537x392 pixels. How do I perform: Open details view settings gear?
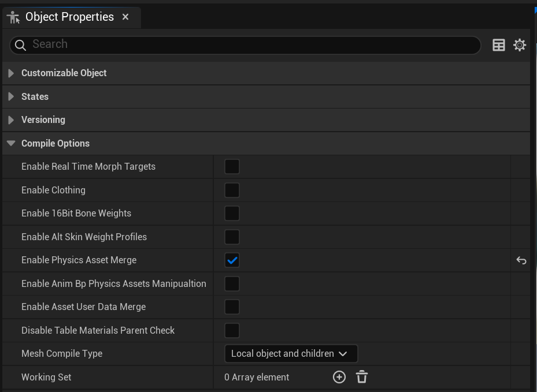(x=520, y=45)
